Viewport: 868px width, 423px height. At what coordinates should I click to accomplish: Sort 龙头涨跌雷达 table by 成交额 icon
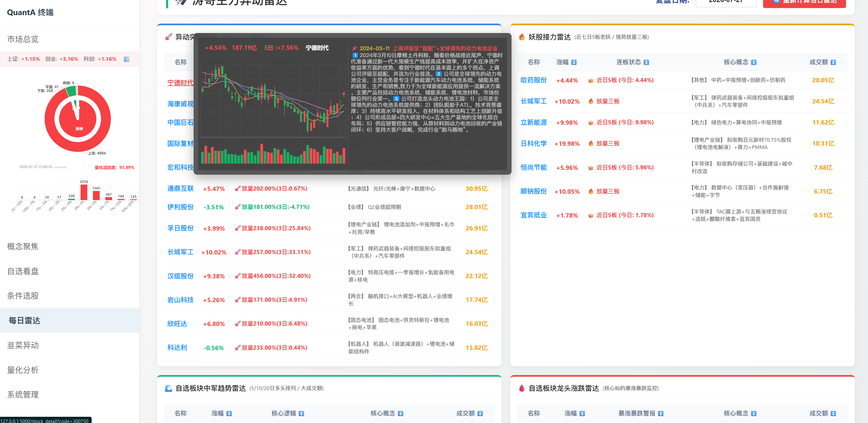click(x=833, y=414)
